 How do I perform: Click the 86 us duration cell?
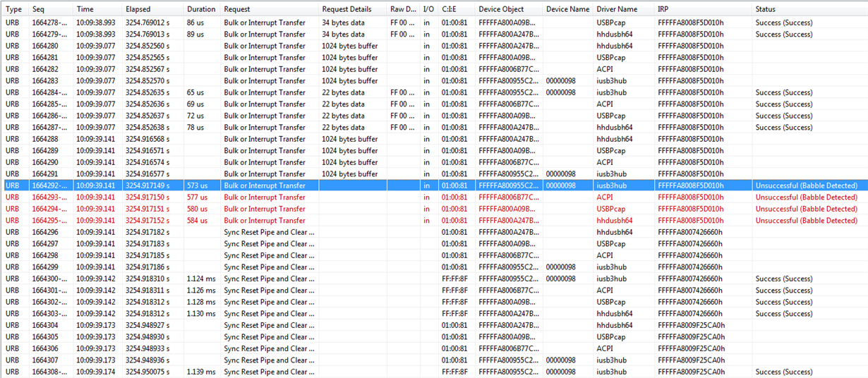tap(195, 23)
